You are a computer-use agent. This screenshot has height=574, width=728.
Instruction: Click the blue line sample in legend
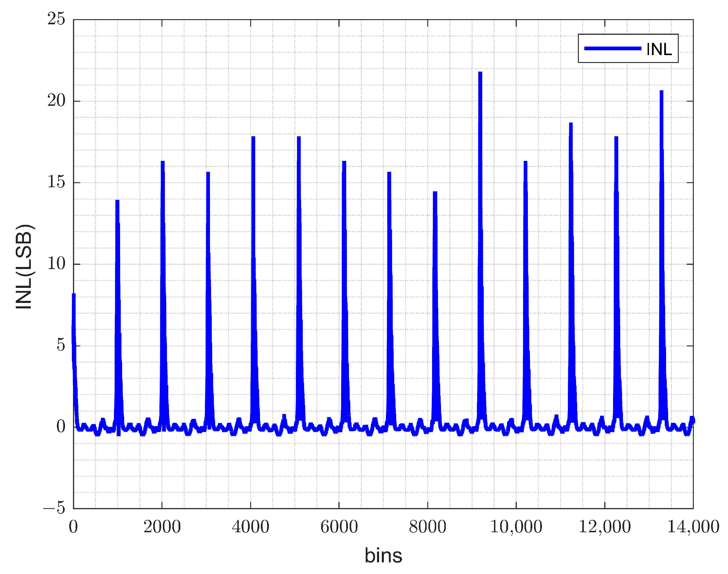coord(612,49)
